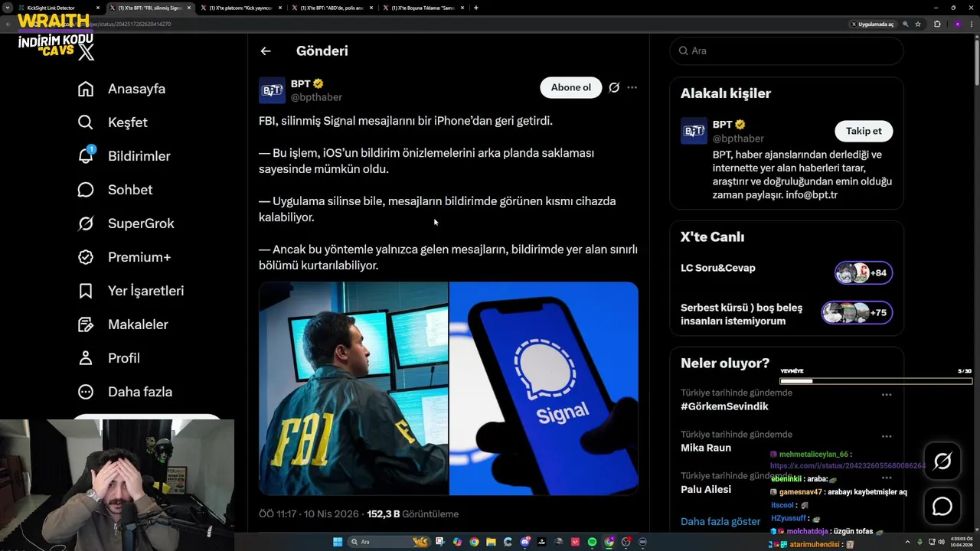Open Chrome profile avatar
This screenshot has width=980, height=551.
(x=957, y=24)
